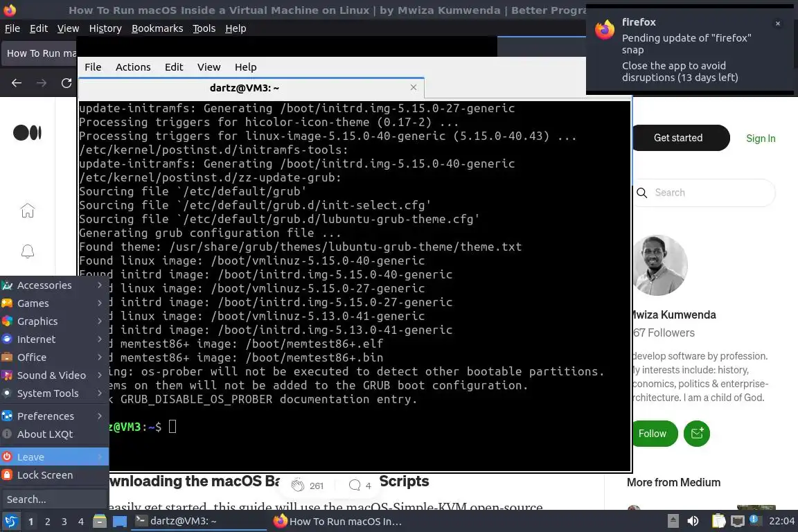Switch to virtual desktop 2
Screen dimensions: 798x532
(x=47, y=522)
